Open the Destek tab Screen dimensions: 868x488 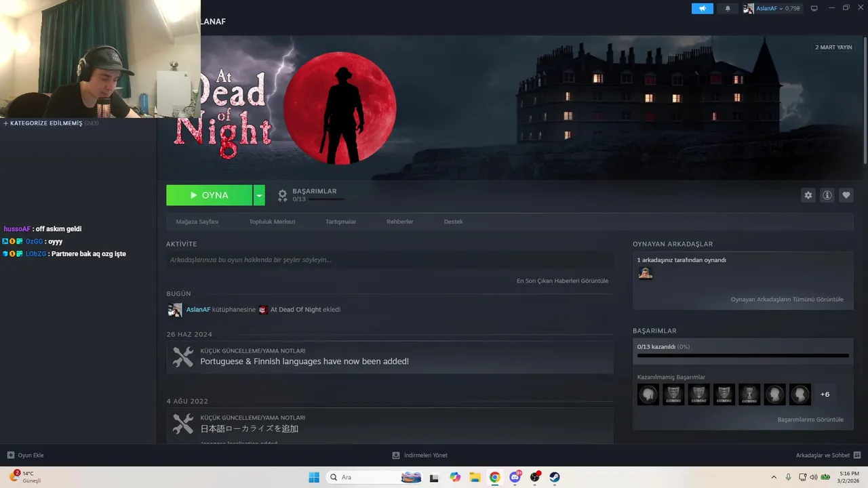[x=453, y=222]
